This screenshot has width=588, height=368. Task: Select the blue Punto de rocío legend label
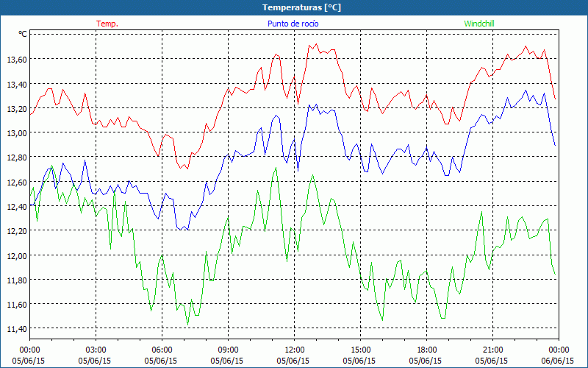click(x=293, y=24)
